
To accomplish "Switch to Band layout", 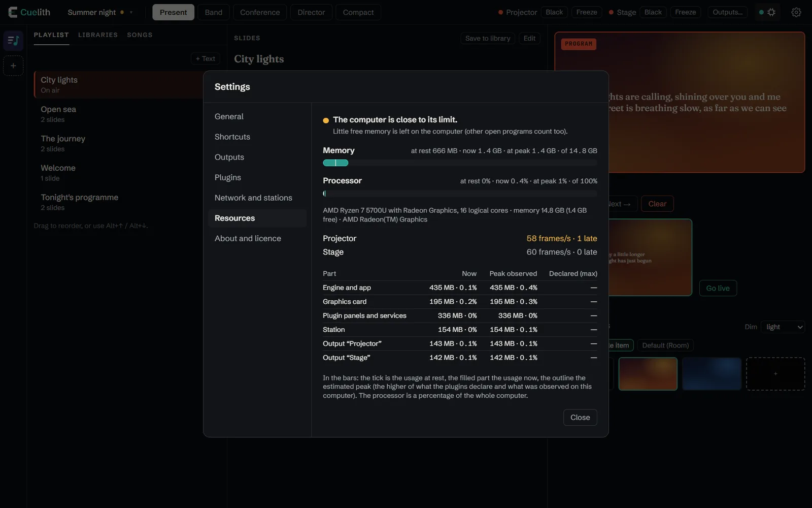I will point(214,12).
